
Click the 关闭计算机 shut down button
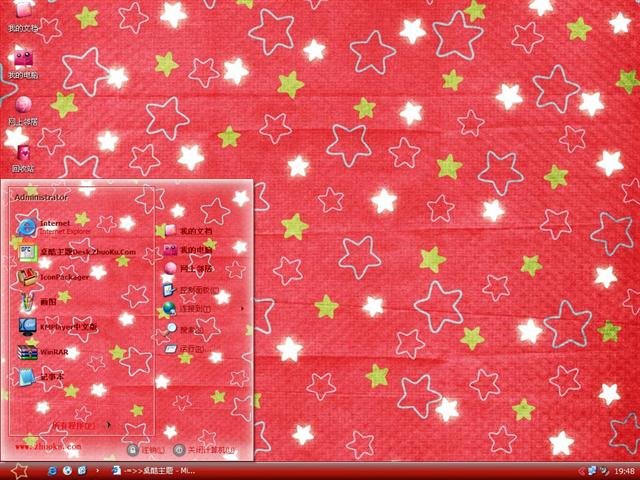tap(204, 450)
